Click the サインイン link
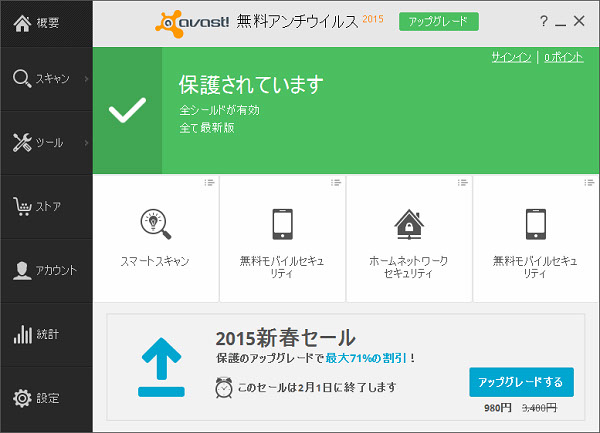600x433 pixels. [511, 57]
